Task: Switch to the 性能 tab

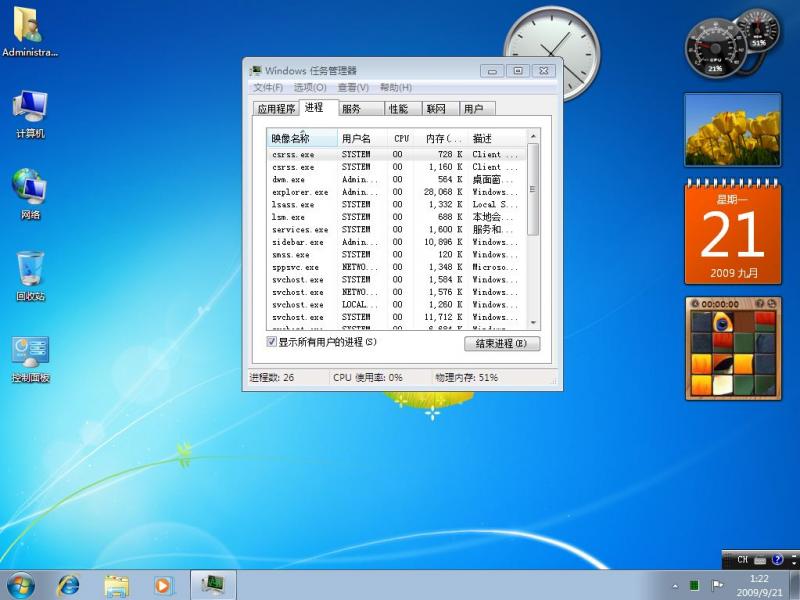Action: pos(403,109)
